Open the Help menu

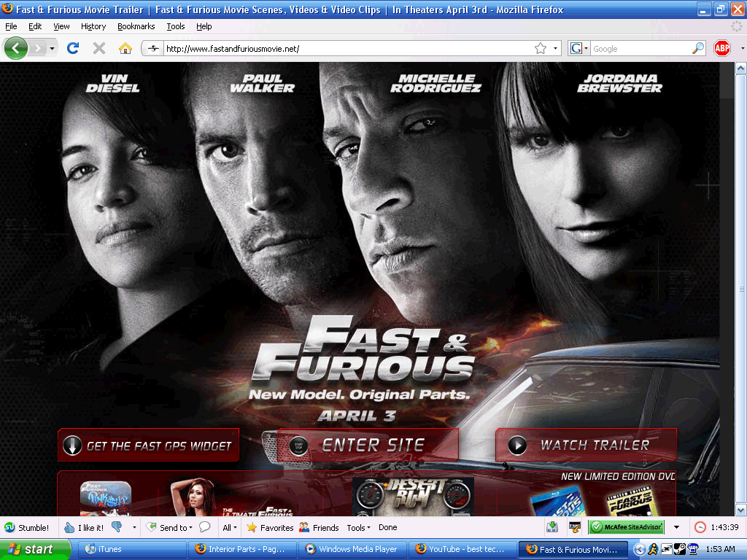tap(204, 26)
